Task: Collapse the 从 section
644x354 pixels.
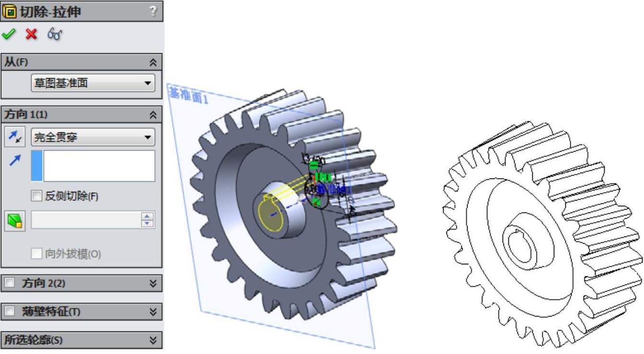Action: 153,62
